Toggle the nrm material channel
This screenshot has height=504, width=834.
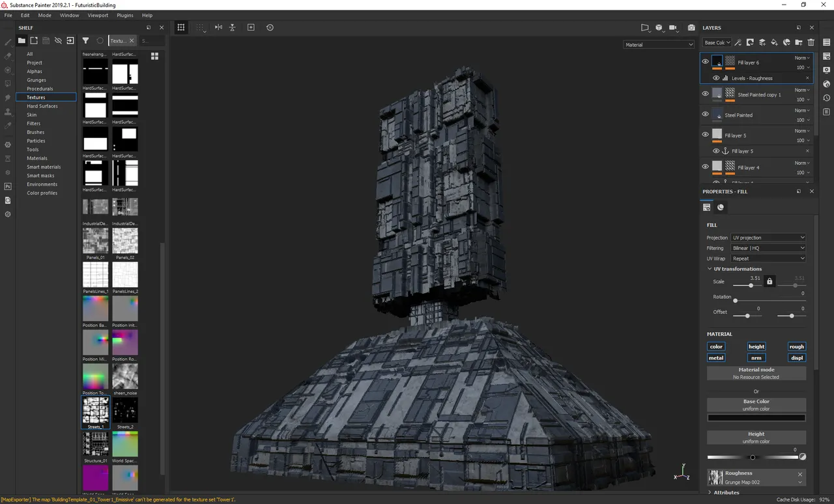(x=756, y=357)
